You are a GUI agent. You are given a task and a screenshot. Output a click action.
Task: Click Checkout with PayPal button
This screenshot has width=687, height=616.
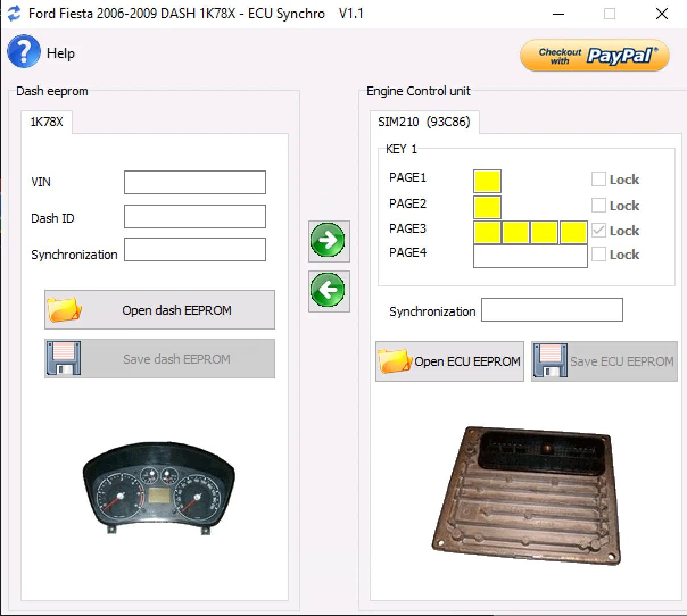click(595, 56)
